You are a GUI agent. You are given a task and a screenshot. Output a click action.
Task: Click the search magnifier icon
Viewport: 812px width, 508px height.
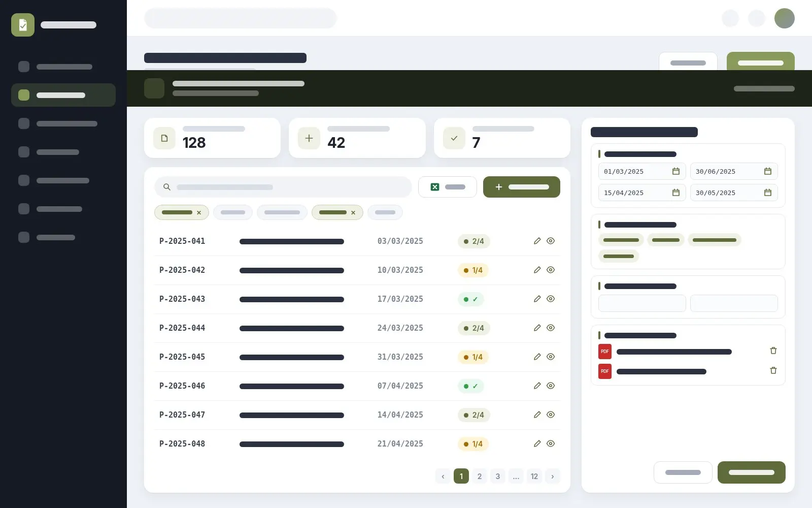pos(166,187)
